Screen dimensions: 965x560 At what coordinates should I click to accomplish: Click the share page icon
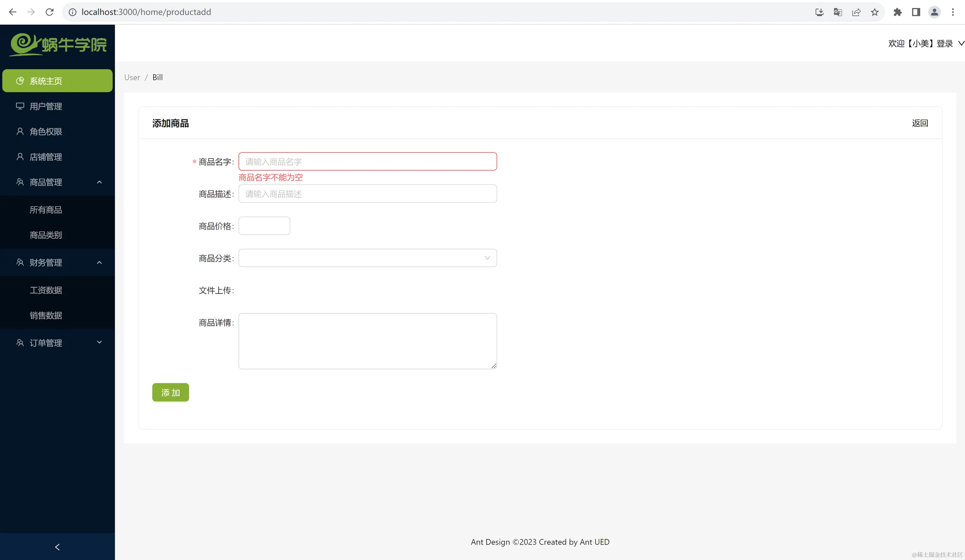point(856,12)
